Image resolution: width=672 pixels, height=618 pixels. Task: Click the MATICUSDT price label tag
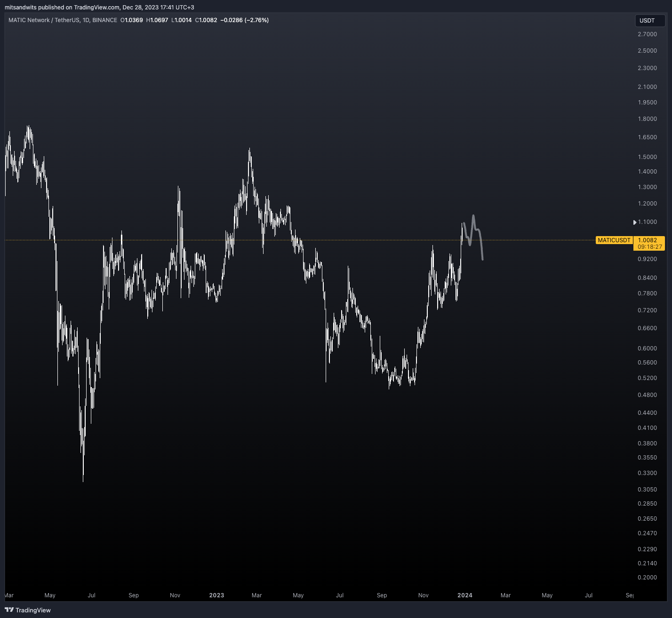614,240
